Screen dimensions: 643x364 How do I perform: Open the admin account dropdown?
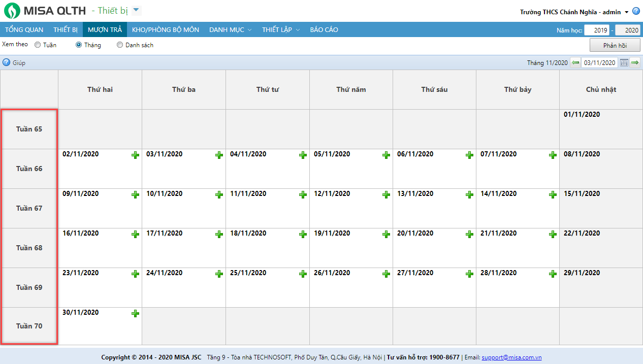[x=626, y=12]
